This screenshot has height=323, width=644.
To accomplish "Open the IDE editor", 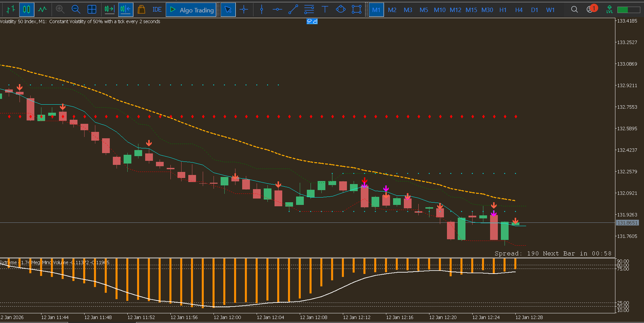I will tap(157, 9).
